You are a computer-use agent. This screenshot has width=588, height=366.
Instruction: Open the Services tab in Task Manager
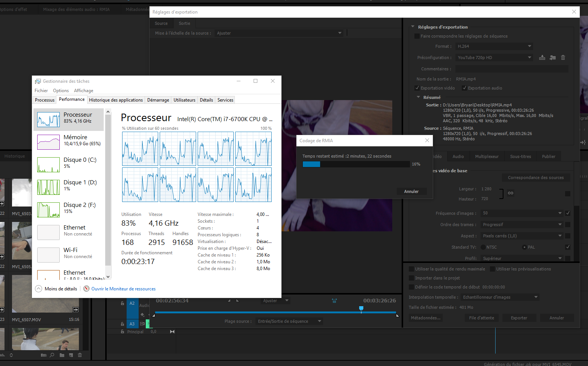(225, 100)
